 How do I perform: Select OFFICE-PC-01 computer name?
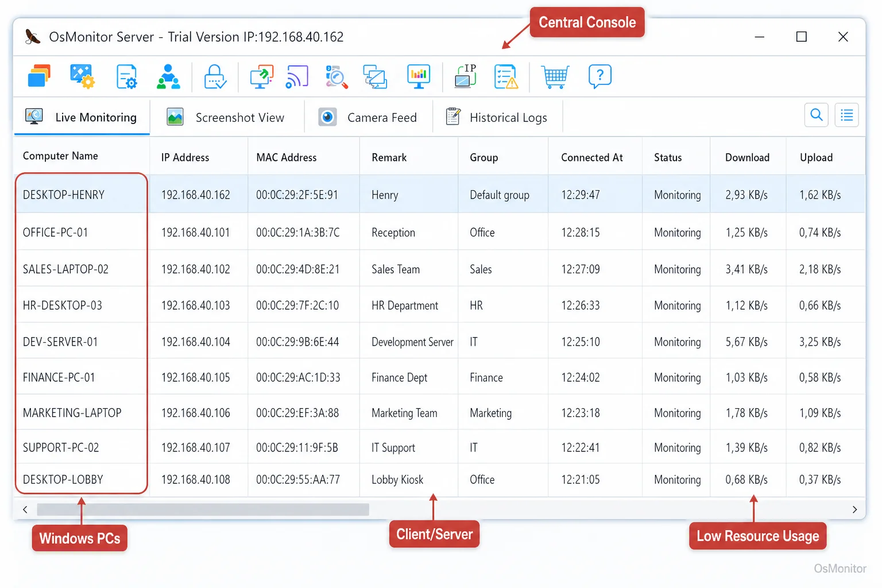pyautogui.click(x=55, y=233)
